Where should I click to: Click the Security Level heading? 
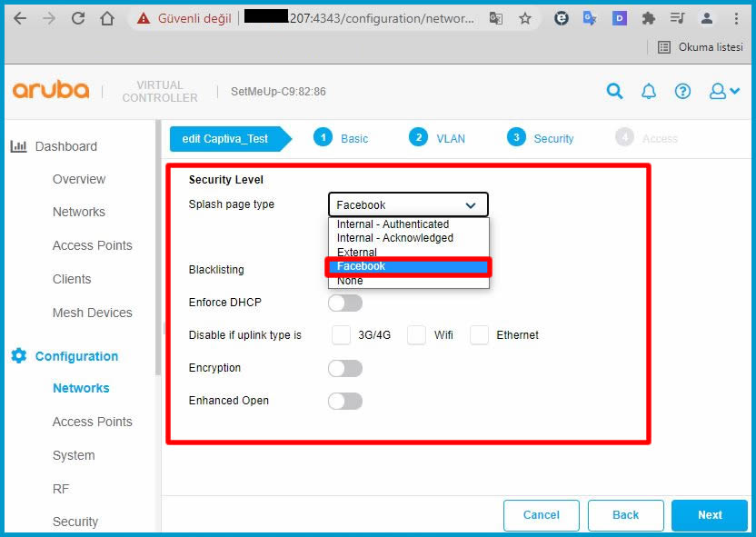coord(225,180)
